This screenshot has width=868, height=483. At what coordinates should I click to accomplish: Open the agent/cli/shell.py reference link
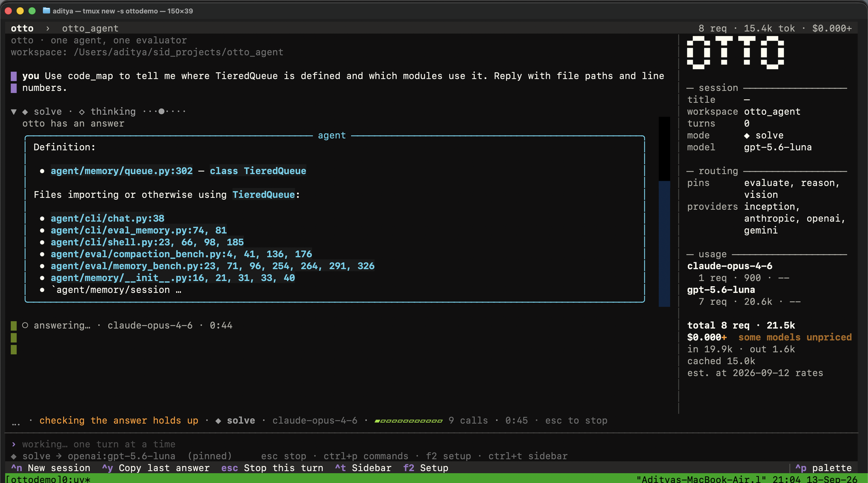(147, 242)
